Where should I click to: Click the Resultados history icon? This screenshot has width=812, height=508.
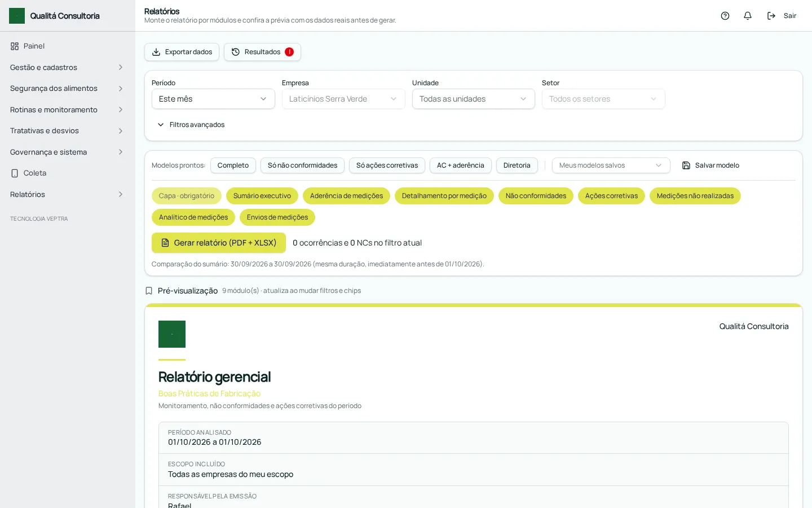[x=236, y=52]
